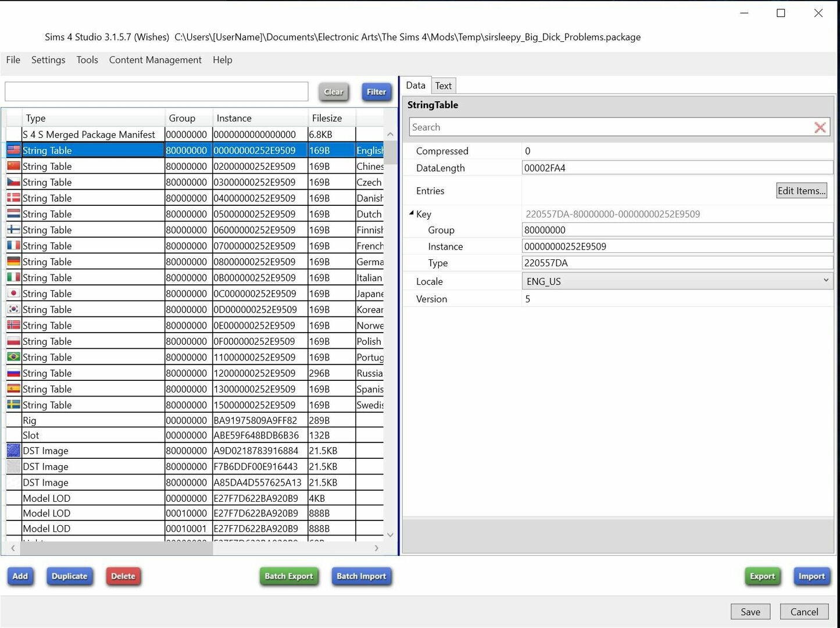Click Edit Items button for Entries

(802, 191)
